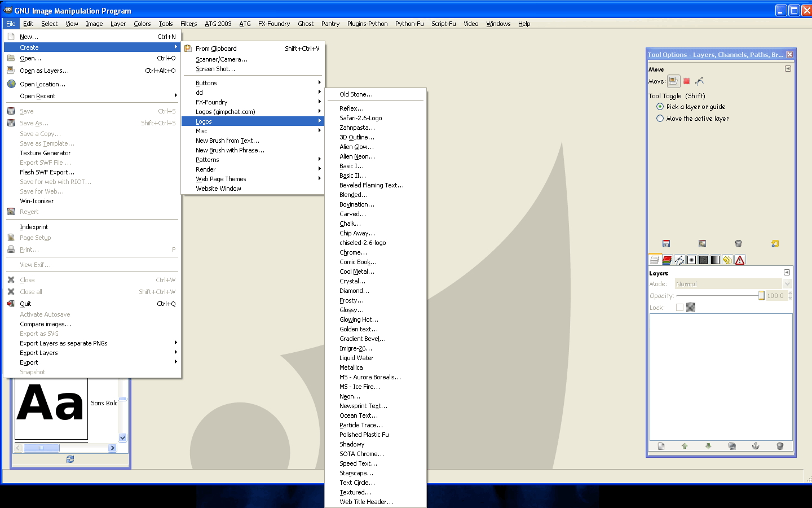Image resolution: width=812 pixels, height=508 pixels.
Task: Click the Opacity value field
Action: pos(776,295)
